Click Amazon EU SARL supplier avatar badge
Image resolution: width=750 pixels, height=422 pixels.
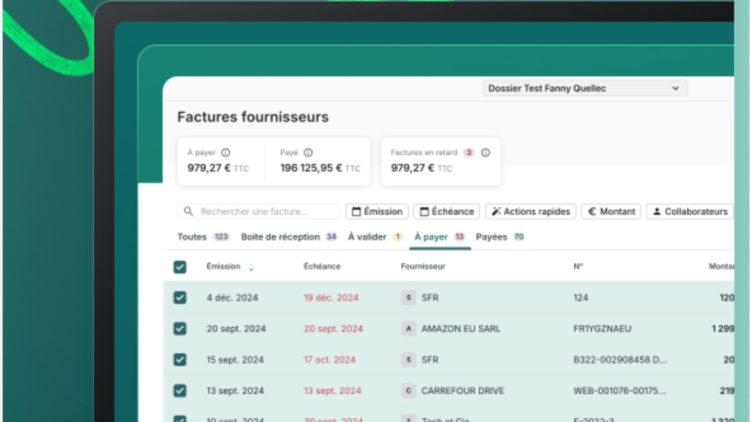408,328
